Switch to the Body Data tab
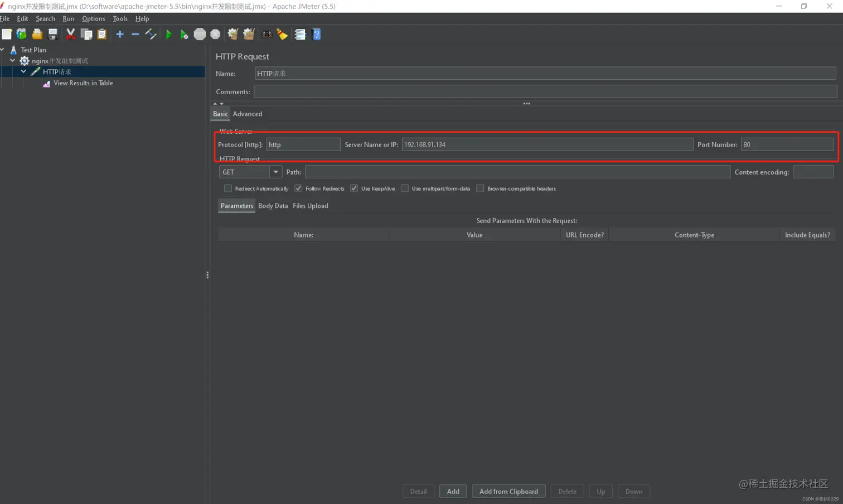Viewport: 843px width, 504px height. pyautogui.click(x=273, y=206)
